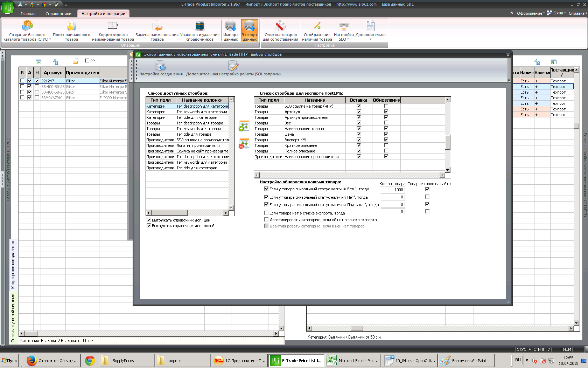
Task: Expand dialog toolbar overflow arrow
Action: [x=509, y=81]
